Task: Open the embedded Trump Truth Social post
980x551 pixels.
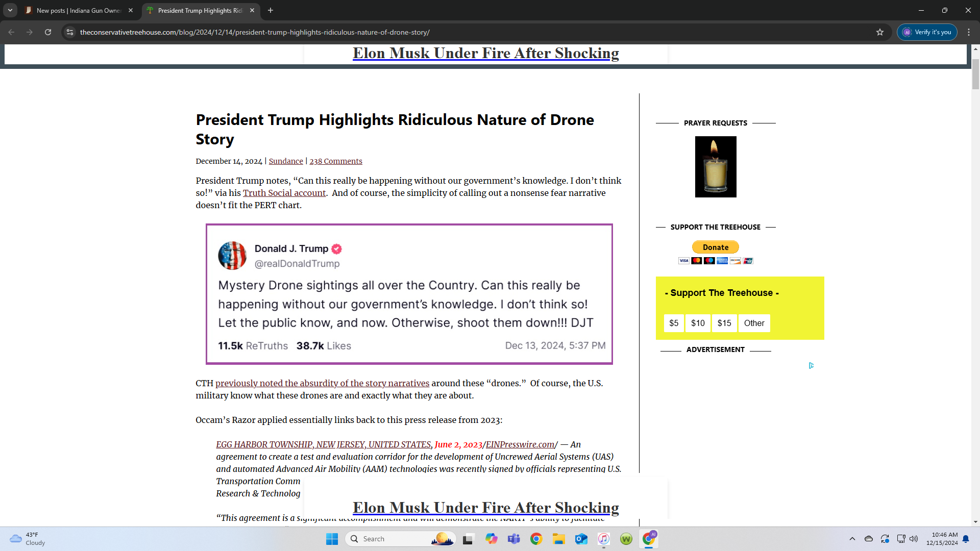Action: pyautogui.click(x=409, y=294)
